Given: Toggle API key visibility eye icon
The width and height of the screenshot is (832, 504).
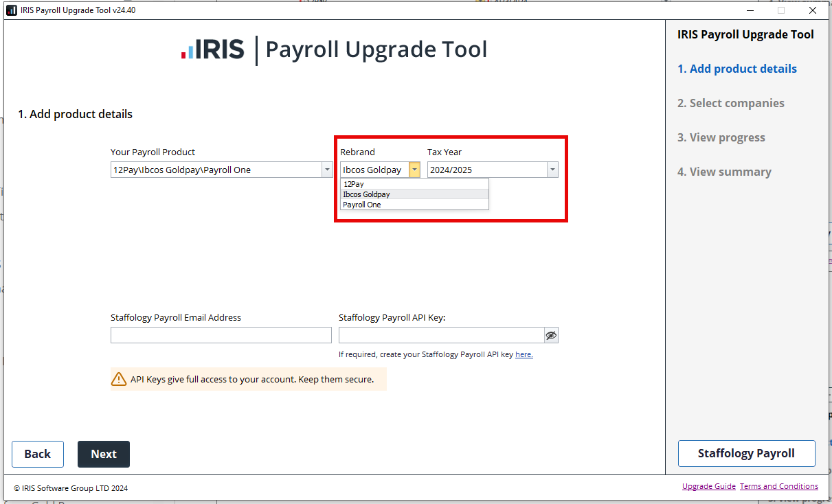Looking at the screenshot, I should 551,335.
